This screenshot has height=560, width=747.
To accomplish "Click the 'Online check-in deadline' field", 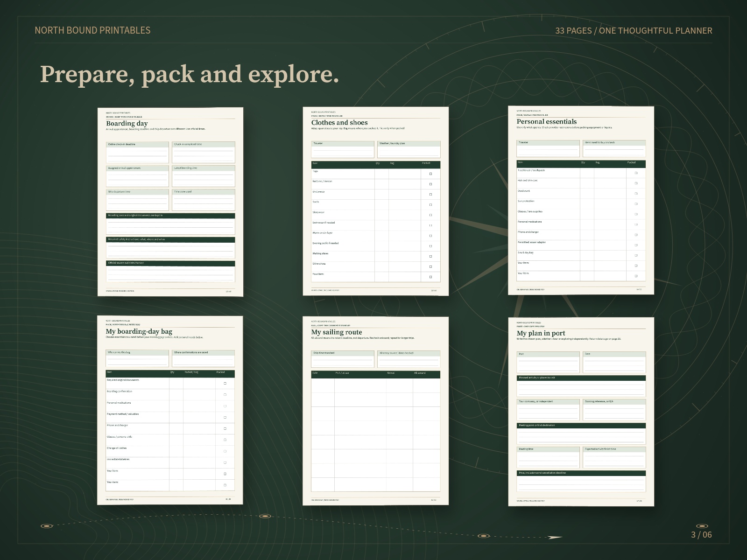I will (137, 152).
